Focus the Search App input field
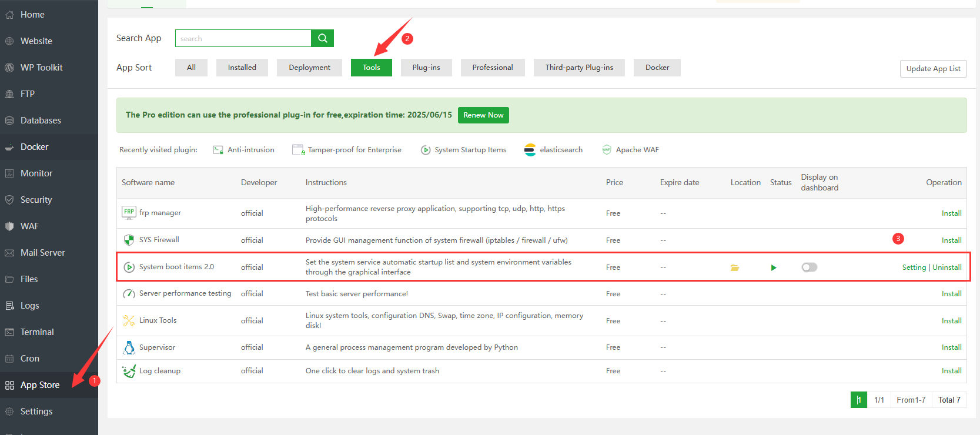 (x=243, y=38)
